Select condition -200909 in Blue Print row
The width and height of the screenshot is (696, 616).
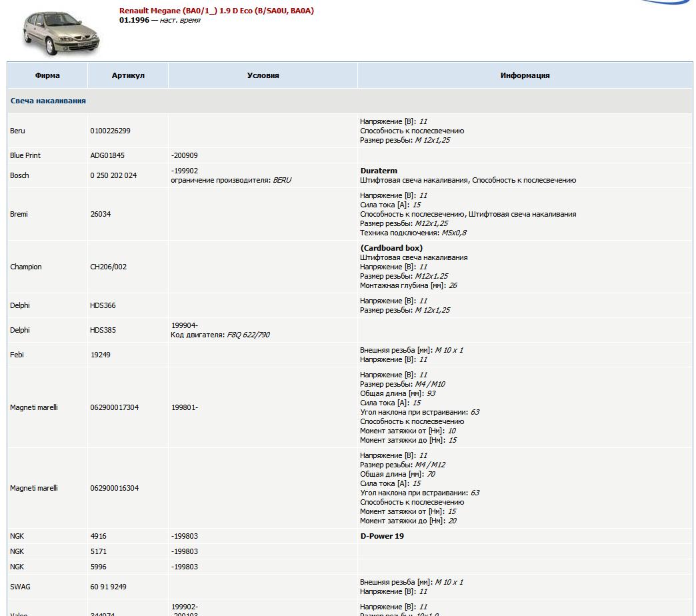coord(185,155)
